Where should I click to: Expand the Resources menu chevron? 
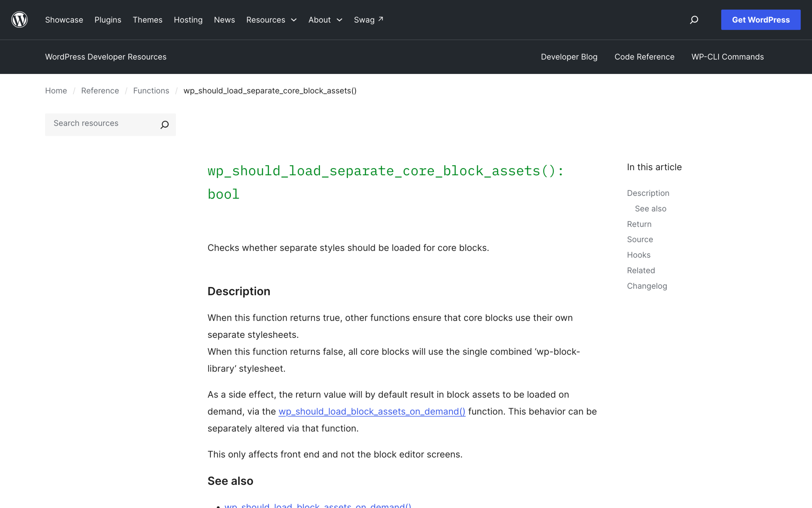click(294, 20)
